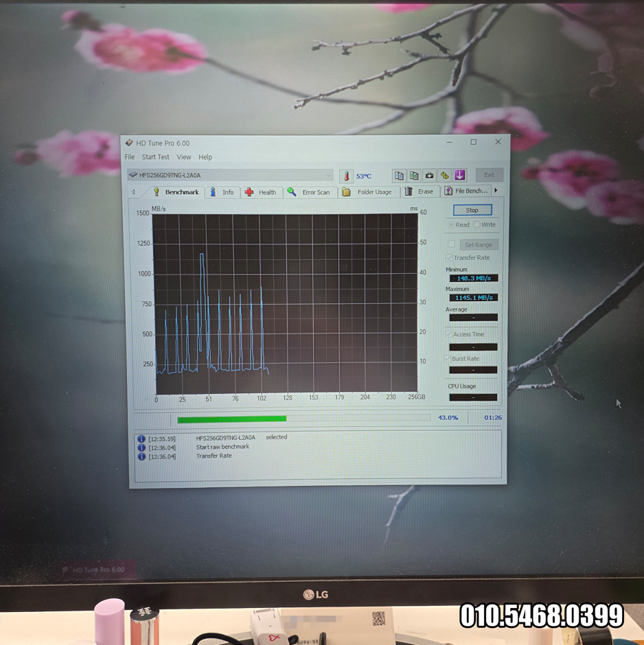Click the camera save screenshot icon
Viewport: 644px width, 645px height.
(x=429, y=175)
